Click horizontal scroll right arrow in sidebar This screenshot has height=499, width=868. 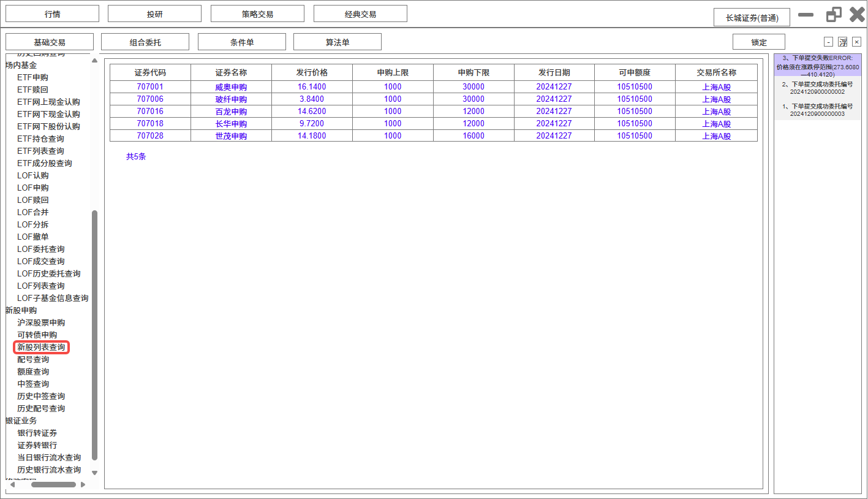click(83, 485)
